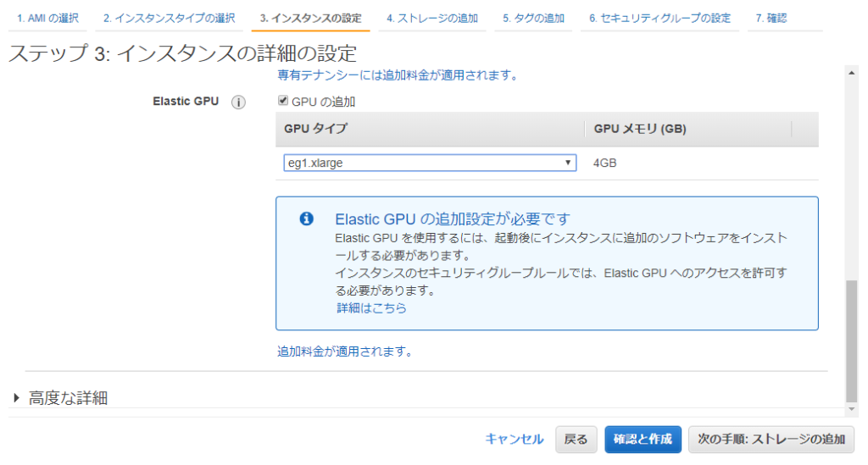
Task: Click the 確認と作成 button
Action: [643, 440]
